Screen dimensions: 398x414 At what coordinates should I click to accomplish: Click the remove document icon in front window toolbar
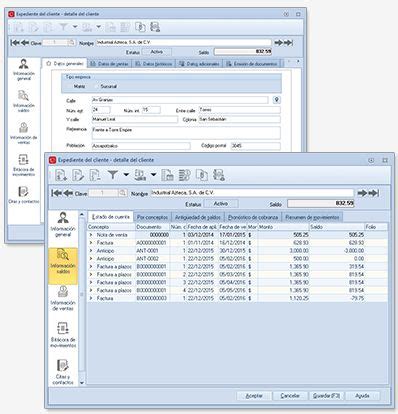pyautogui.click(x=95, y=175)
